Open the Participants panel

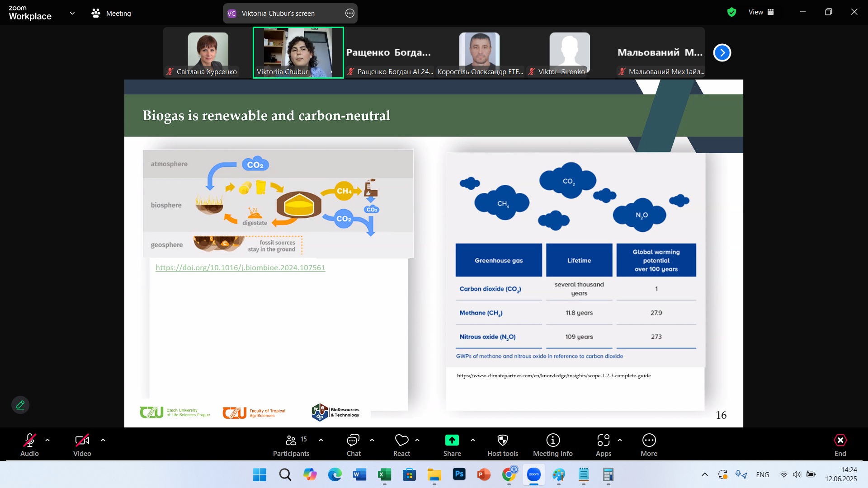tap(291, 445)
